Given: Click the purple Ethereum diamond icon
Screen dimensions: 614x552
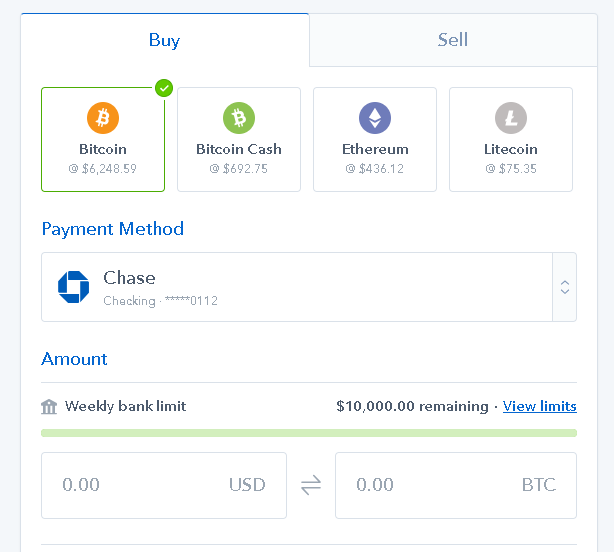Looking at the screenshot, I should coord(375,118).
